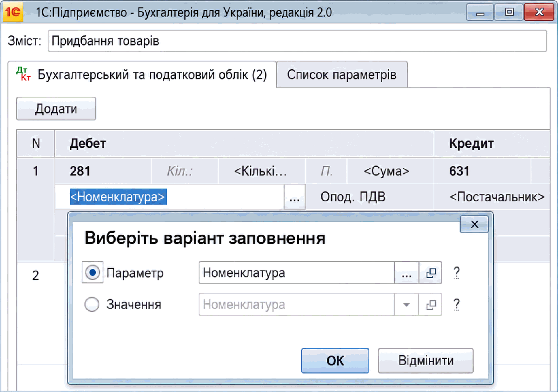Select the Параметр radio button
This screenshot has height=392, width=558.
93,273
